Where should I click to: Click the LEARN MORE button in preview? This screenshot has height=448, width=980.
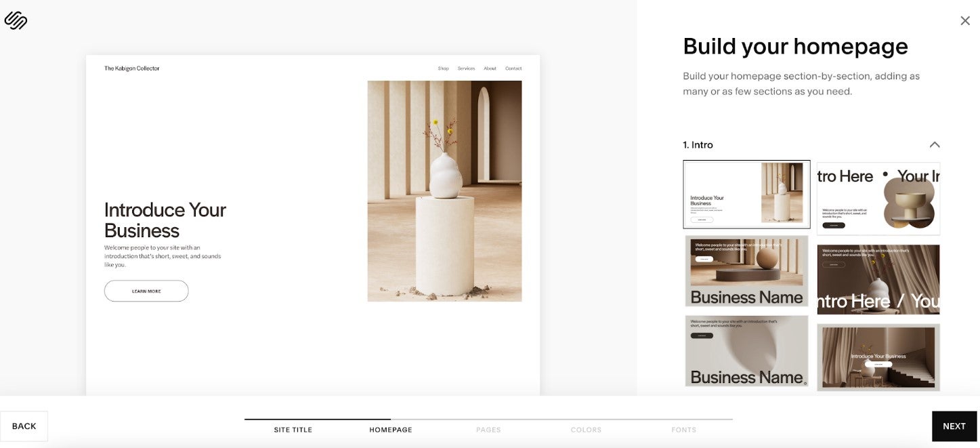(x=146, y=291)
